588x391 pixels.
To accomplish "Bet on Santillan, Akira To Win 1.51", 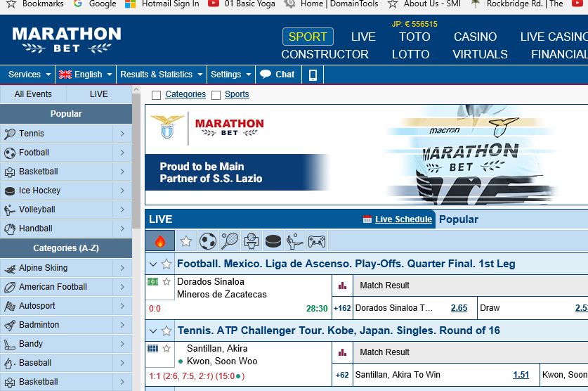I will click(x=521, y=375).
